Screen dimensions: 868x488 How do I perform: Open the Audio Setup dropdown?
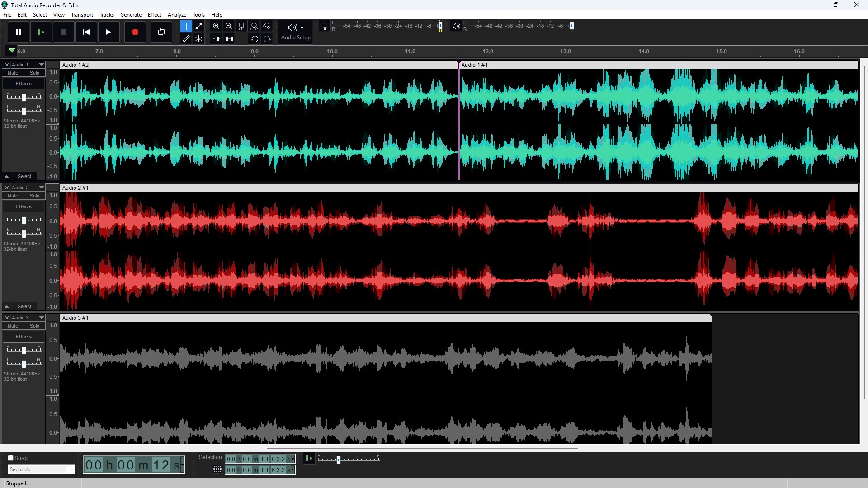tap(295, 32)
